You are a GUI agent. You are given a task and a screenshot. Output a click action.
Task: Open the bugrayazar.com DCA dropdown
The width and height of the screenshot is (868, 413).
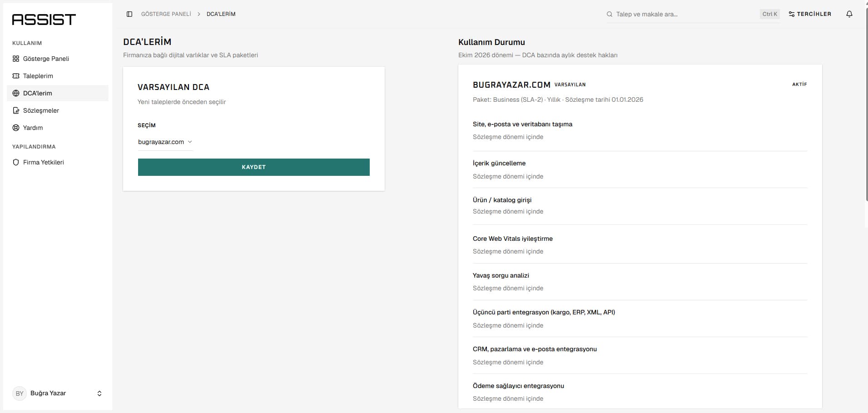[165, 142]
